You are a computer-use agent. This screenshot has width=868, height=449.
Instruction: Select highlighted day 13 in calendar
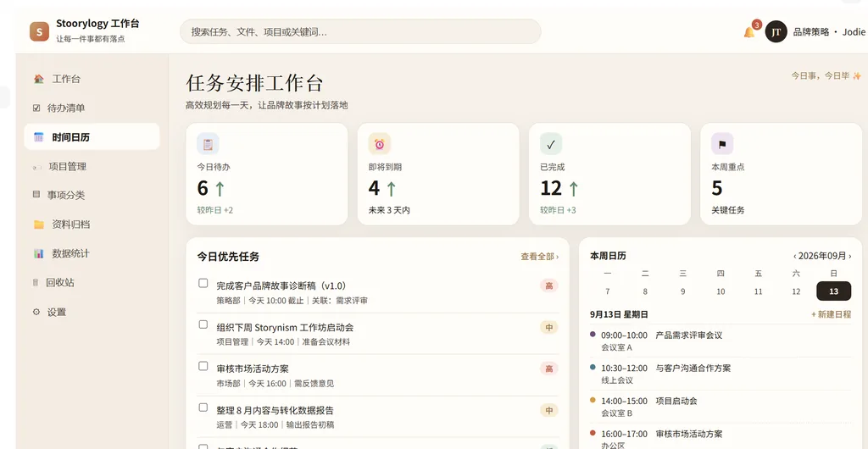coord(834,291)
